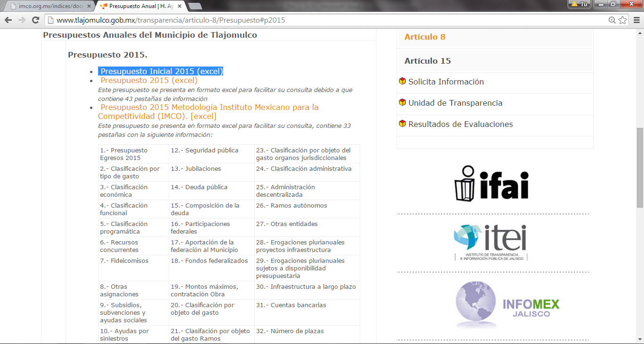
Task: Select the Artículo 15 sidebar item
Action: (x=428, y=61)
